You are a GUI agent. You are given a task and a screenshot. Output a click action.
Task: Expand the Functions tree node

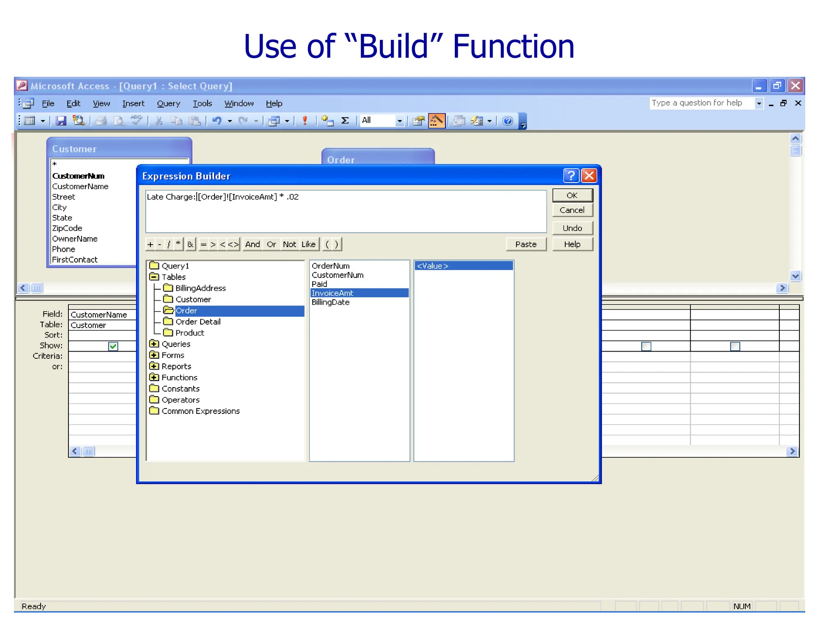tap(154, 377)
